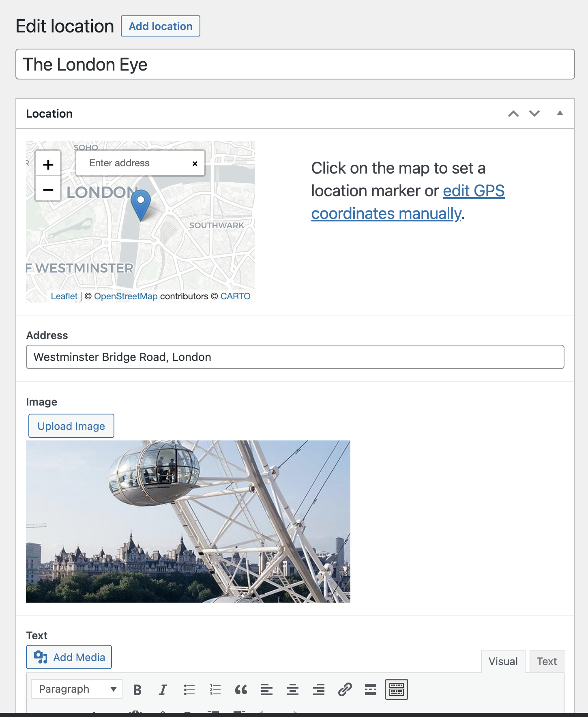Zoom in on the map
Image resolution: width=588 pixels, height=717 pixels.
48,164
